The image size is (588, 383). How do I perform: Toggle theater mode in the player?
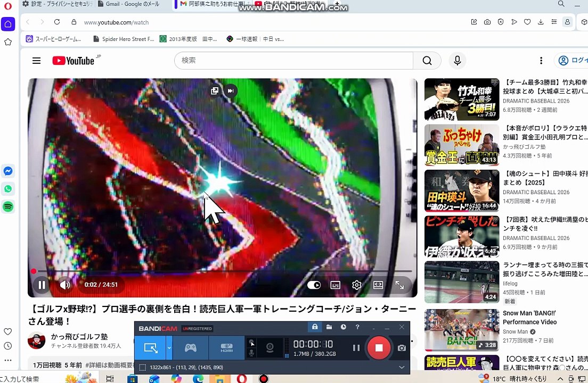pos(378,285)
